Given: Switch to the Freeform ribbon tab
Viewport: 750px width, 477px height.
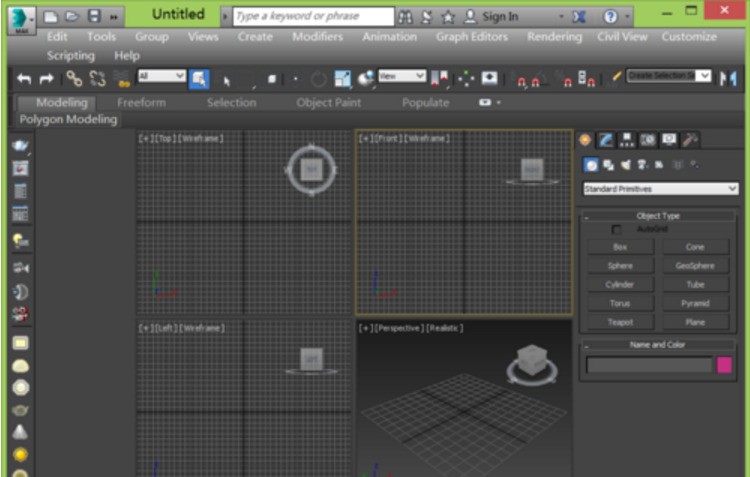Looking at the screenshot, I should click(141, 102).
